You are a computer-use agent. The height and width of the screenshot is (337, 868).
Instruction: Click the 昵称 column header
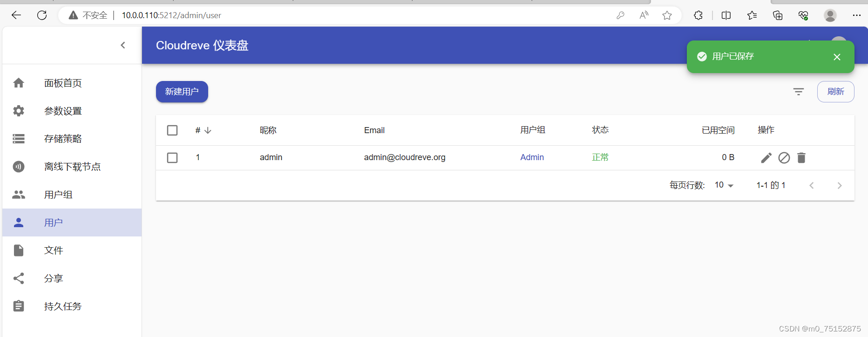[x=268, y=130]
